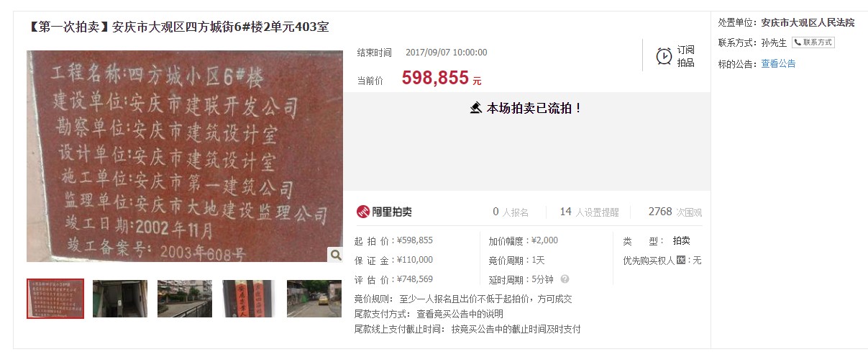Click the alarm clock subscribe icon
Viewport: 868px width, 357px height.
(x=664, y=56)
